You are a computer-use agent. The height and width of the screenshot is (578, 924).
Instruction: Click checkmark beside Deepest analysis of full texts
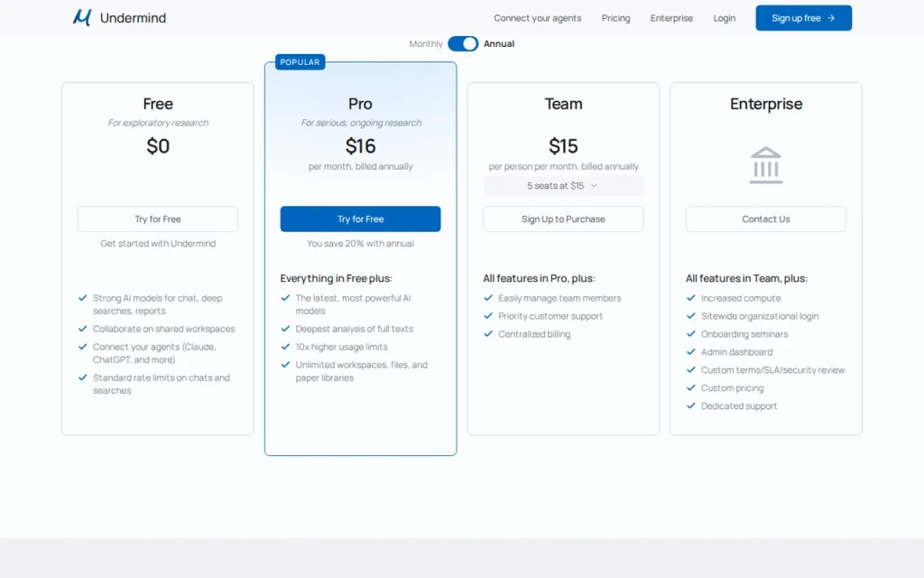click(x=285, y=329)
